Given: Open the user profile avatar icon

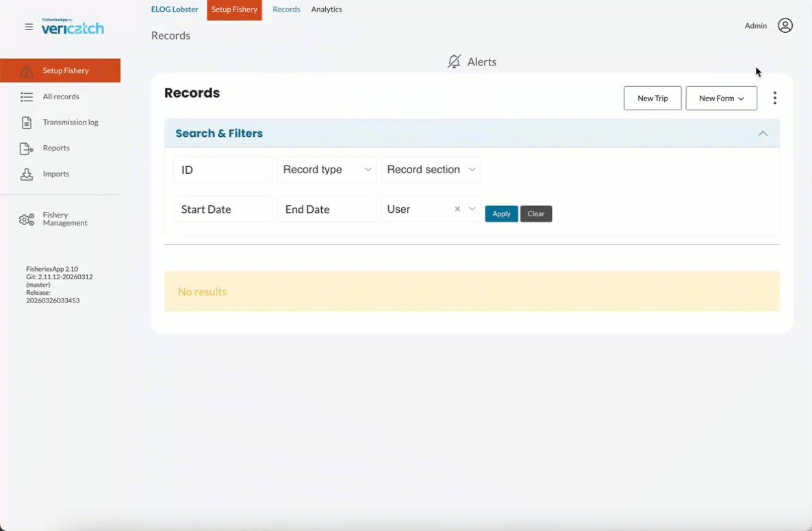Looking at the screenshot, I should [x=785, y=26].
